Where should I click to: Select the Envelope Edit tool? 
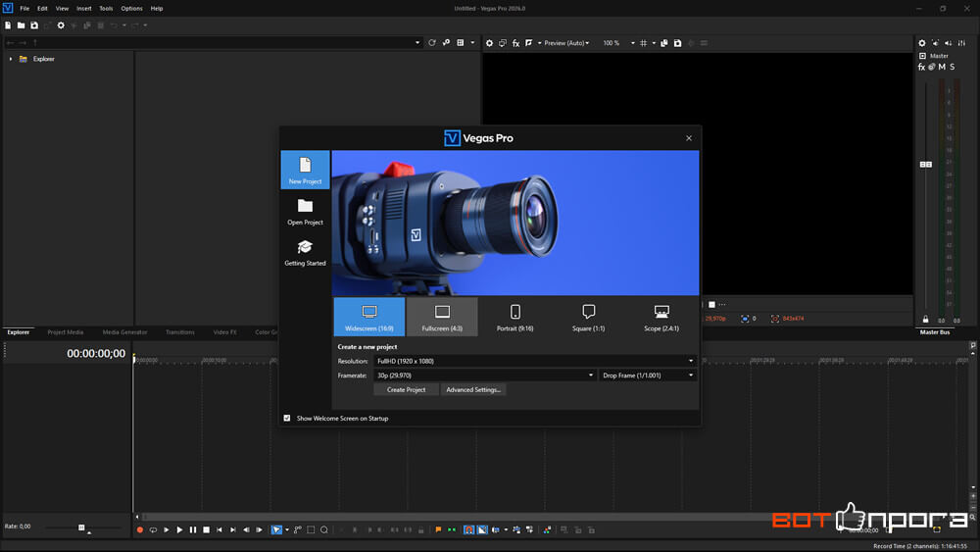(x=298, y=530)
